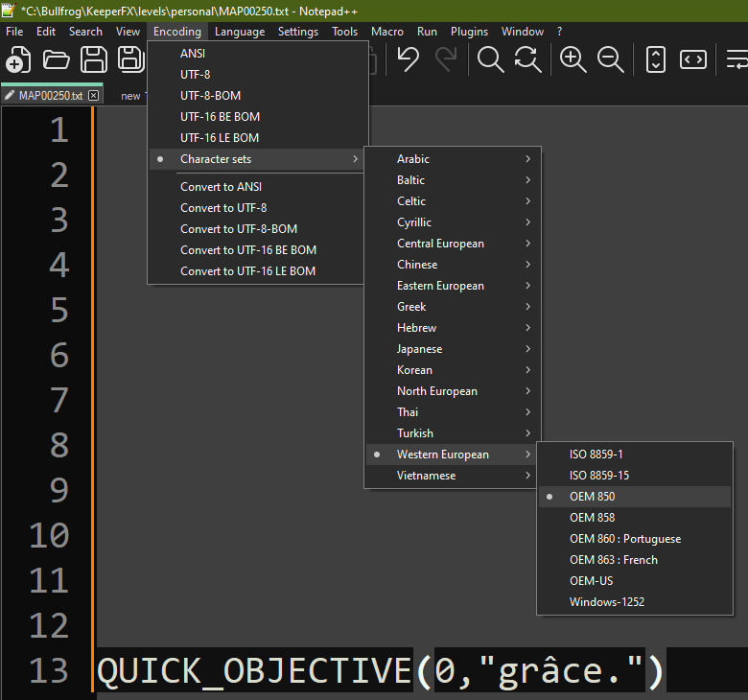Screen dimensions: 748x700
Task: Choose ISO 8859-1 encoding
Action: pos(596,455)
